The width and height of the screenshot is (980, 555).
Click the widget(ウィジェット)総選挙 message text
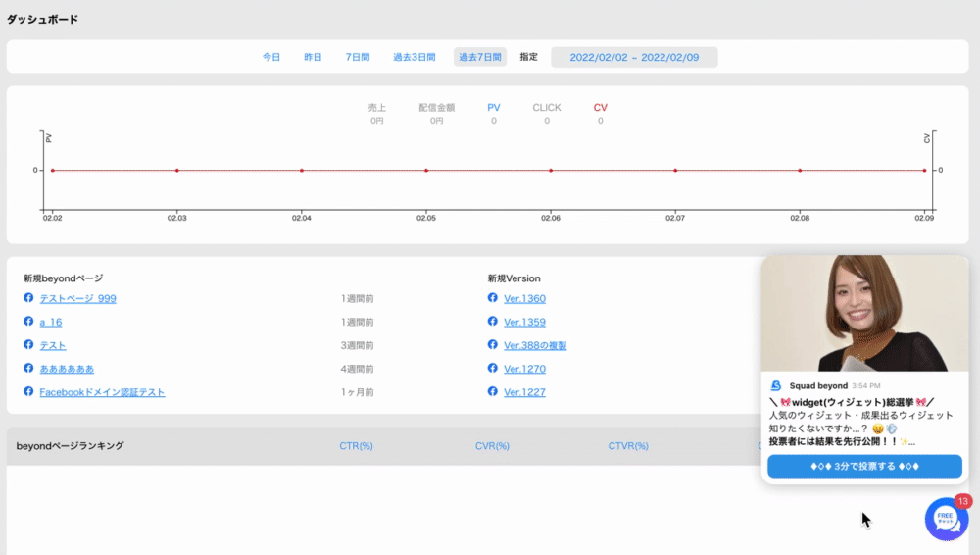pyautogui.click(x=853, y=402)
